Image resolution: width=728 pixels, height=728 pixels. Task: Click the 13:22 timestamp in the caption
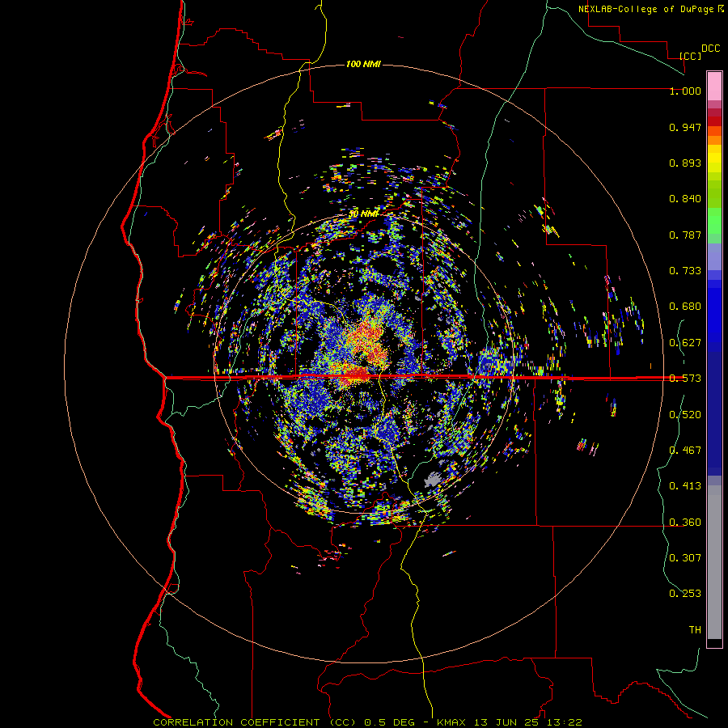pyautogui.click(x=565, y=722)
